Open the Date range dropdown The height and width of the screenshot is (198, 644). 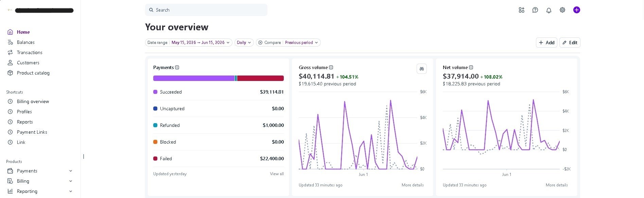(189, 43)
